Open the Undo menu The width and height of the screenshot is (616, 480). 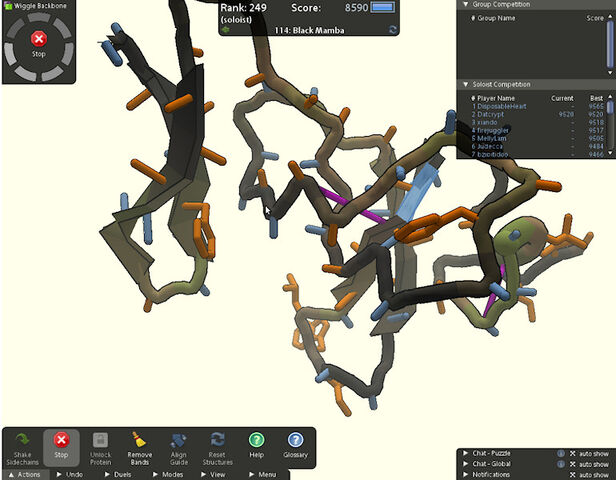tap(70, 475)
